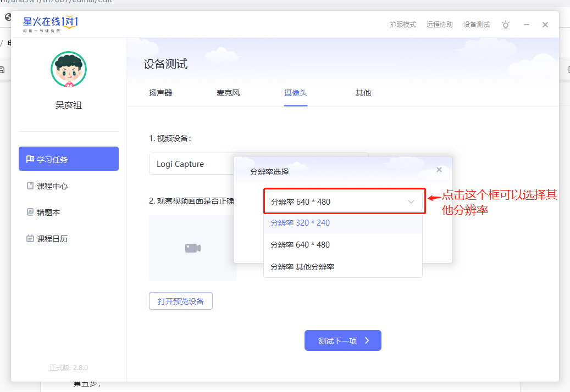570x392 pixels.
Task: Click the 打开预览设备 button
Action: [x=181, y=301]
